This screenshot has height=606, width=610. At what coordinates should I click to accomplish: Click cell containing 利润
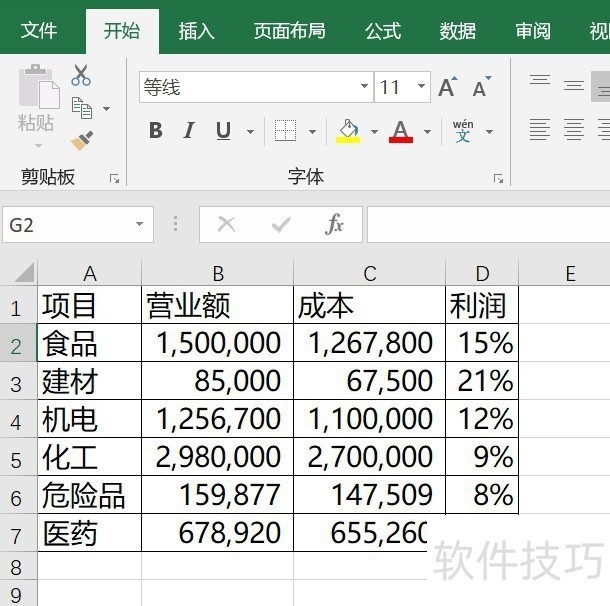click(482, 305)
